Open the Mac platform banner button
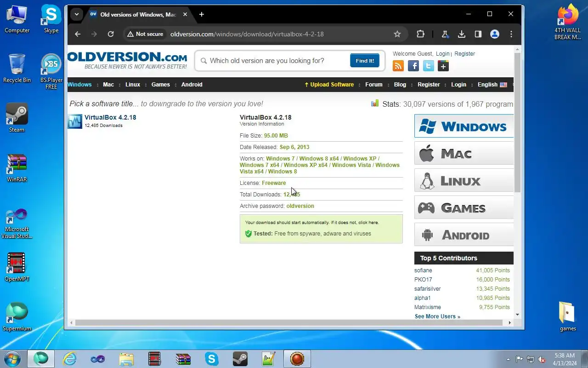Screen dimensions: 588x368 point(464,153)
